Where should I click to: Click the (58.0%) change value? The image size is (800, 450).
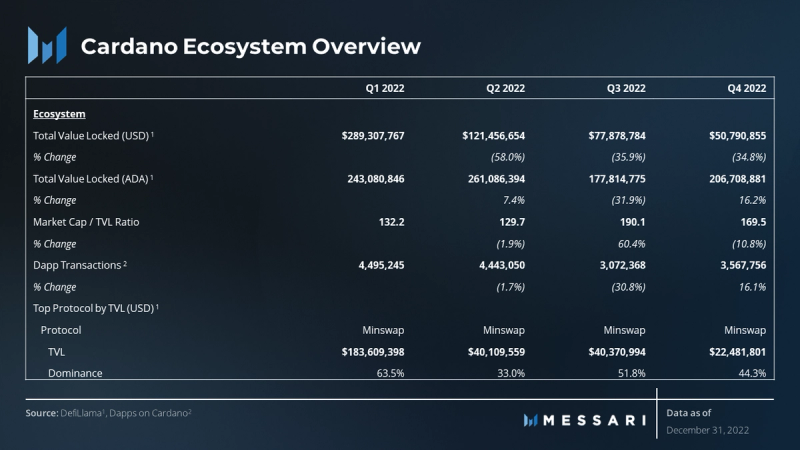point(508,157)
